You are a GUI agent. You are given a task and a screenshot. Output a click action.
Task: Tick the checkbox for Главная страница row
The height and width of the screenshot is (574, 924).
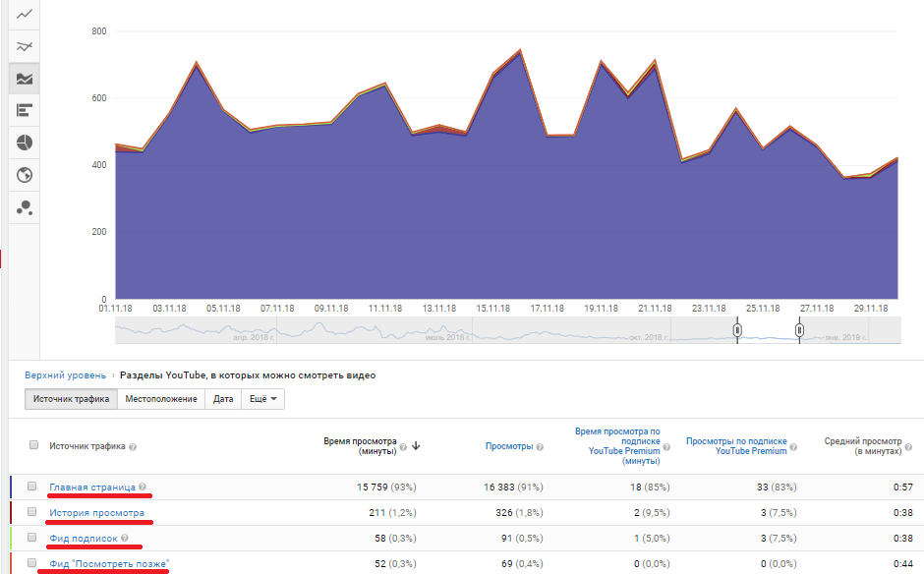32,487
